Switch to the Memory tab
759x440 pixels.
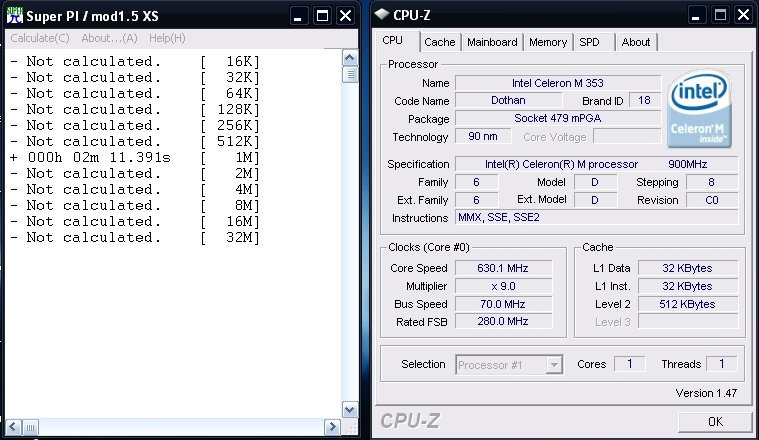pyautogui.click(x=548, y=42)
